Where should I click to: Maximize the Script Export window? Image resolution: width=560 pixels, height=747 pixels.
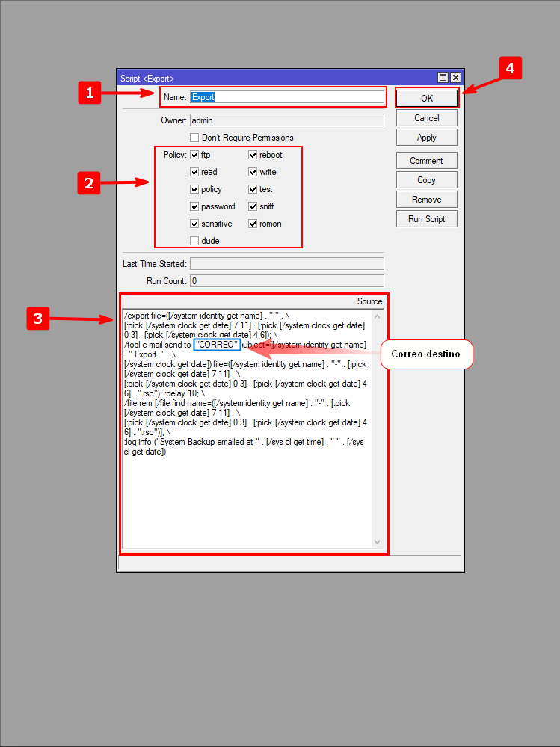[x=443, y=78]
